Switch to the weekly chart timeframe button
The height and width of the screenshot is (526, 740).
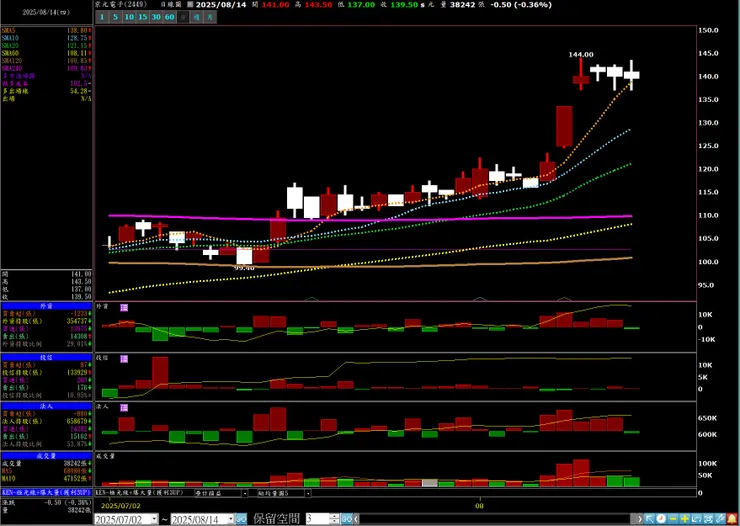(x=196, y=17)
